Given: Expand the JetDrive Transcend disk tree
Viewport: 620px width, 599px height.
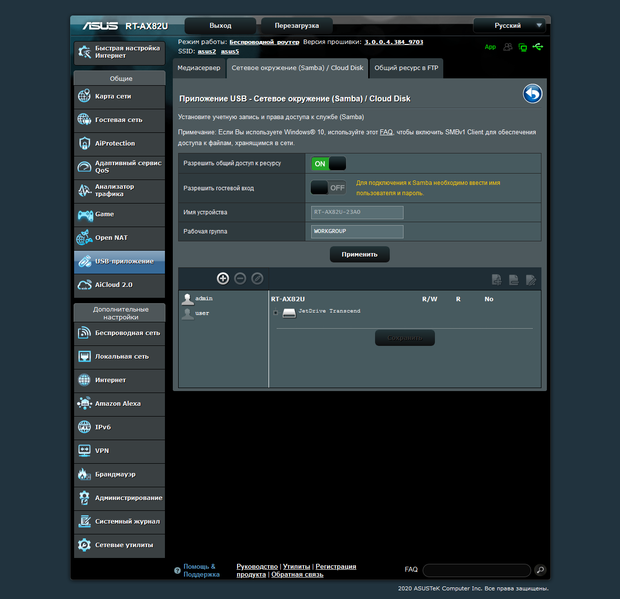Looking at the screenshot, I should (x=276, y=313).
